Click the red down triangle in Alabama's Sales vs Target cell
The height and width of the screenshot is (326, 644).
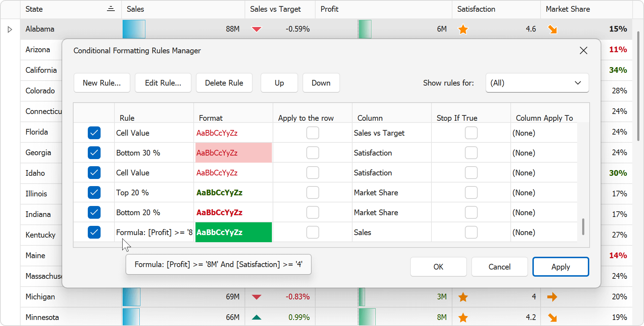click(x=257, y=29)
